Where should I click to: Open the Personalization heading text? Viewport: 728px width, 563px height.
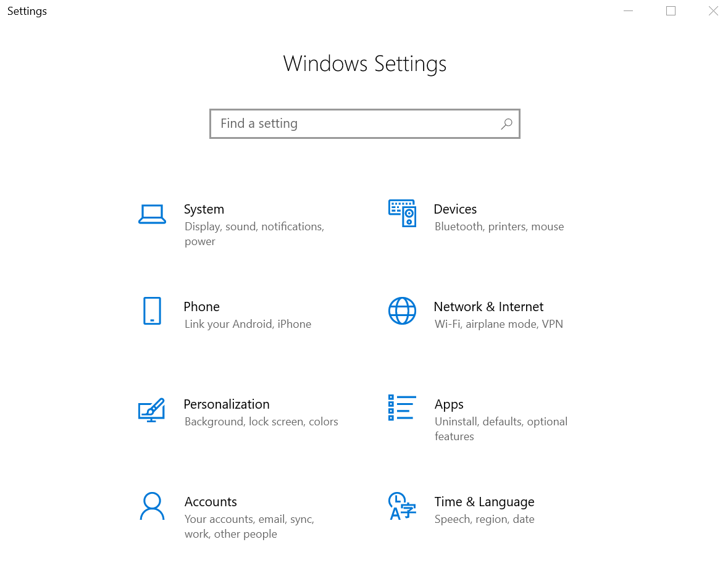pos(227,404)
